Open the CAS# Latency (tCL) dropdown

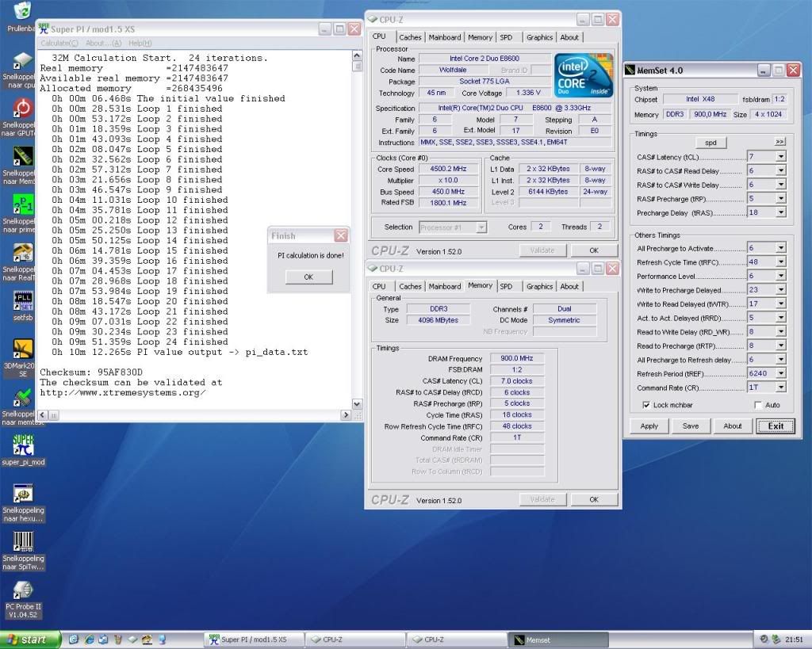tap(780, 156)
